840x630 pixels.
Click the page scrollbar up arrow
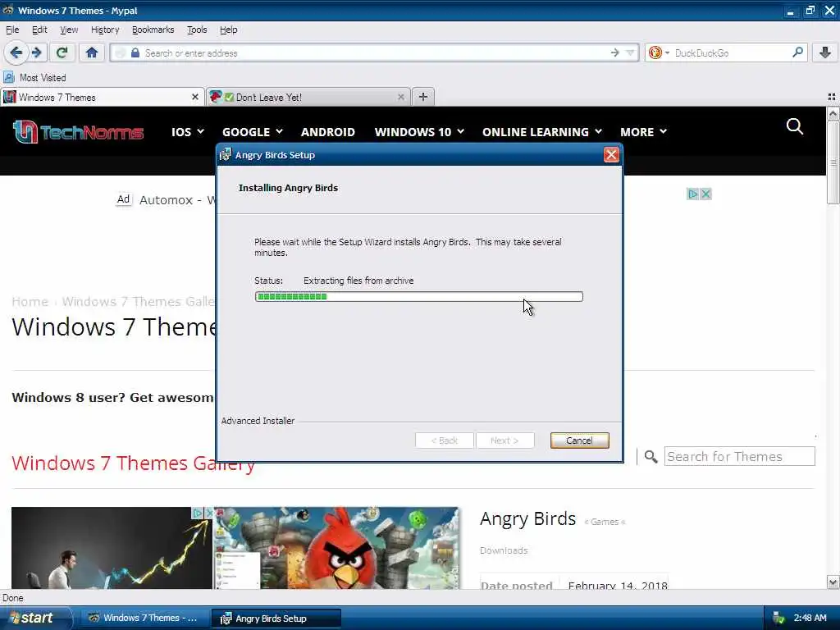tap(833, 113)
